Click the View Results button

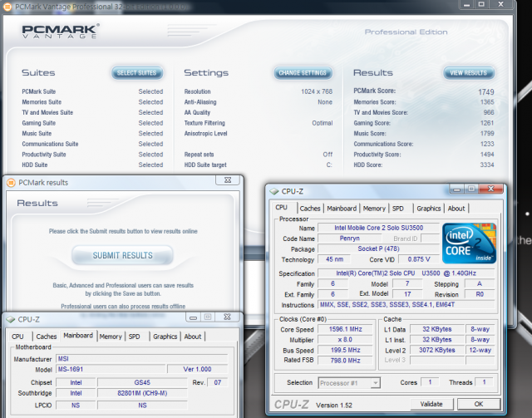click(x=469, y=73)
